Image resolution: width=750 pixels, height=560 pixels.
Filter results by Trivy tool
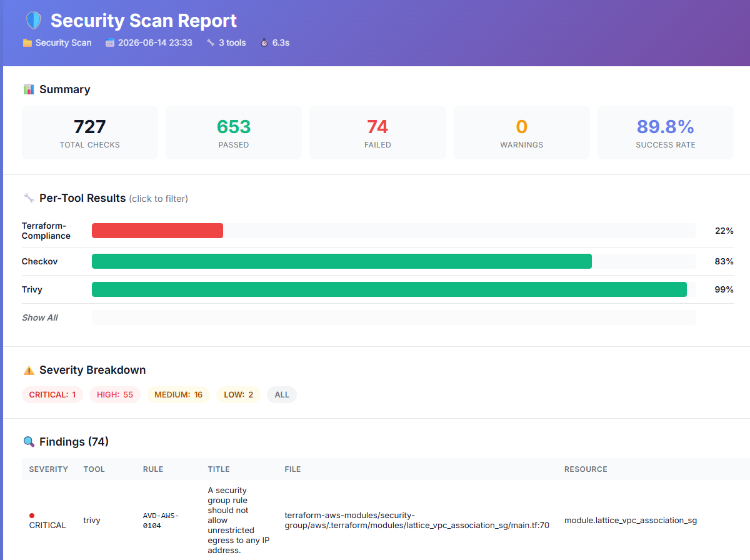tap(32, 289)
